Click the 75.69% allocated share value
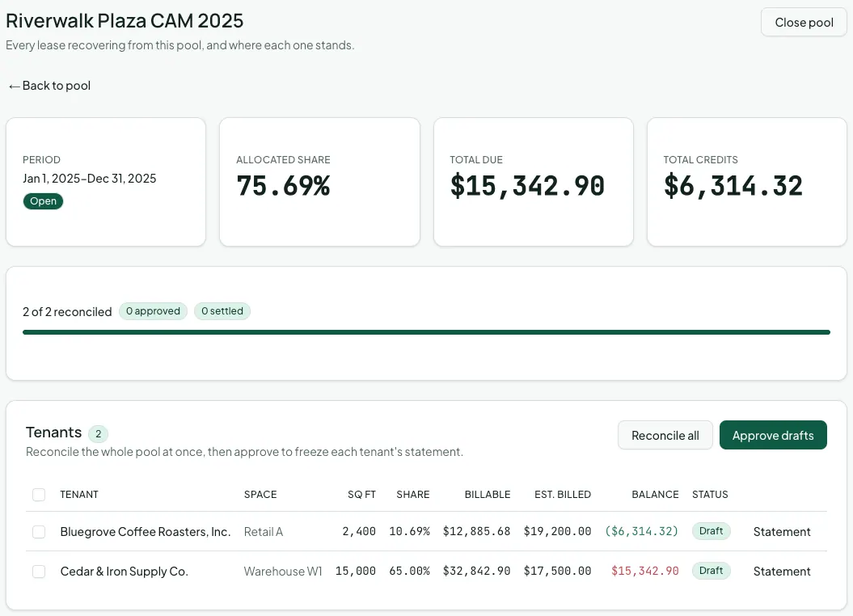Screen dimensions: 853x616 click(x=283, y=186)
